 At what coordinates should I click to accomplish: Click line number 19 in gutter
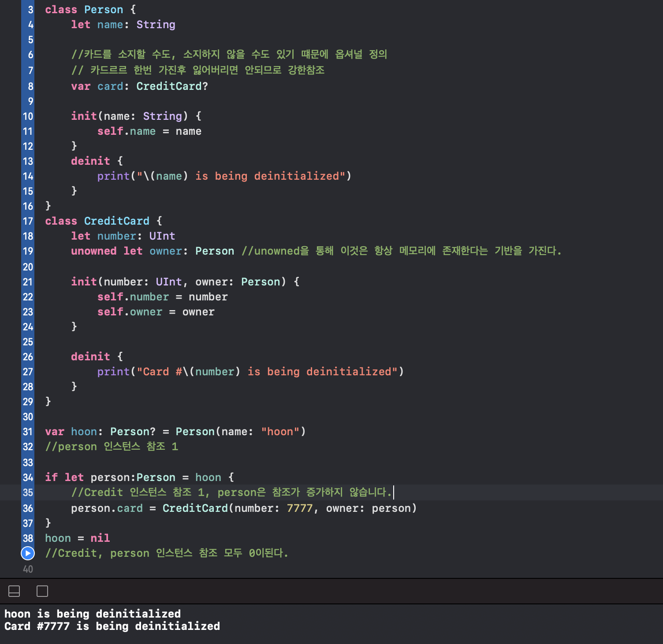coord(28,251)
